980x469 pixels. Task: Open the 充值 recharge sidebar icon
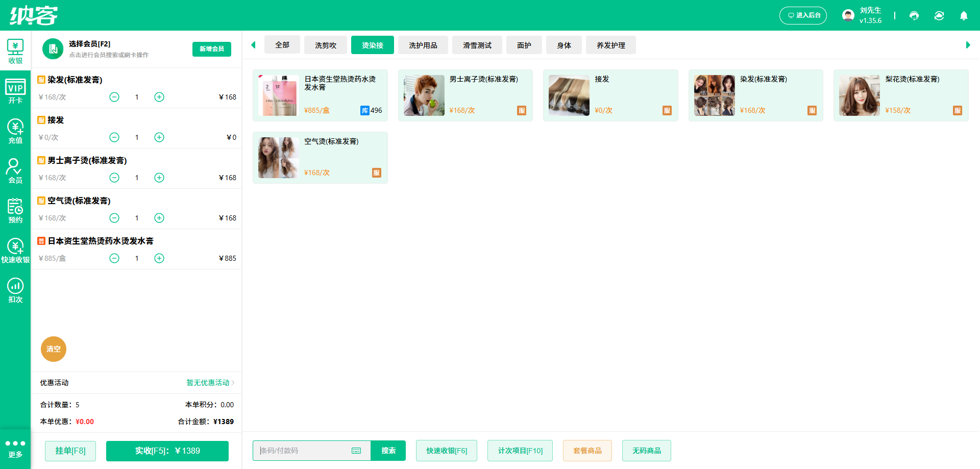pyautogui.click(x=15, y=131)
